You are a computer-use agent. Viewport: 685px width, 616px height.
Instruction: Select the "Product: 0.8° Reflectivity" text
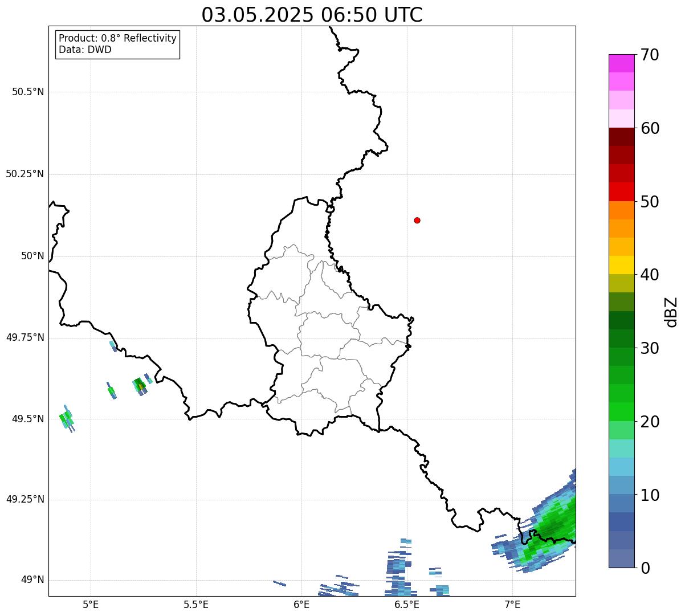pos(118,38)
